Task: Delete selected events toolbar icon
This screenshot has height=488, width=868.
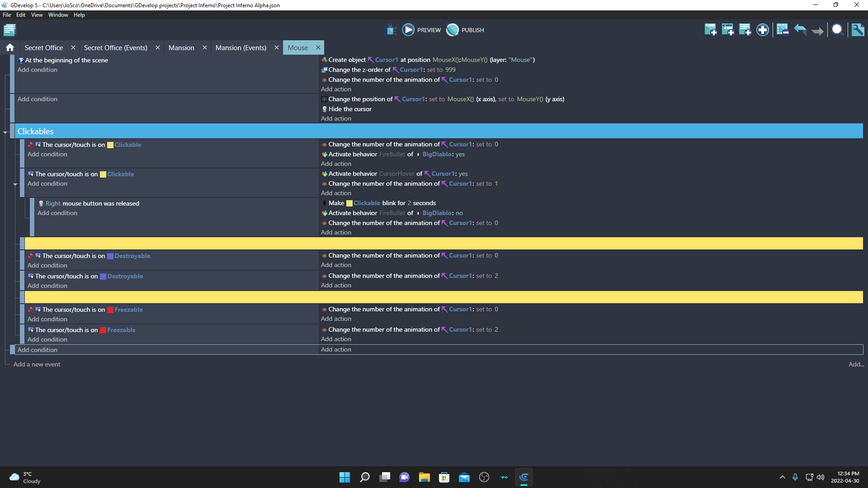Action: [x=783, y=30]
